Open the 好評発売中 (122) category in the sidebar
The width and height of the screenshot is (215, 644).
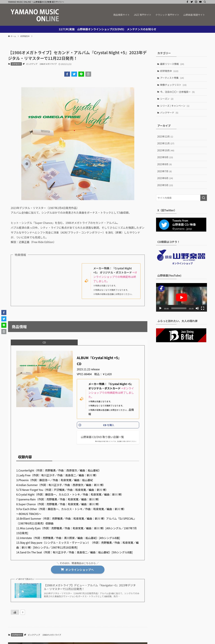tap(182, 71)
